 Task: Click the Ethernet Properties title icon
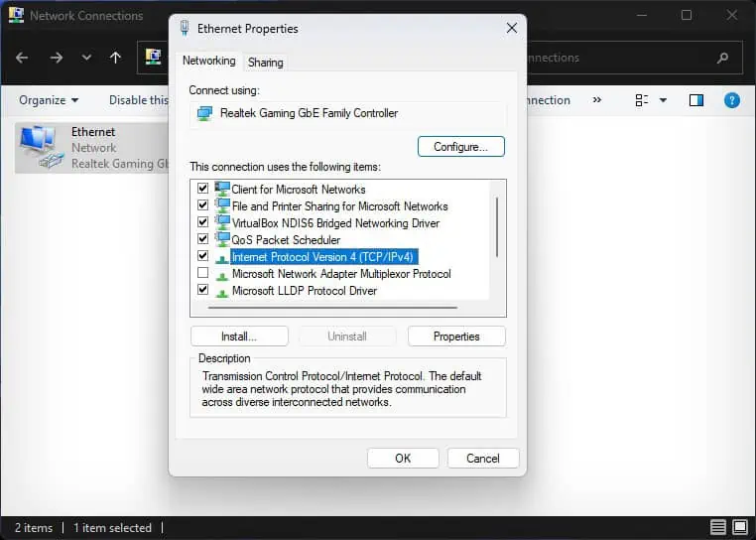click(185, 29)
